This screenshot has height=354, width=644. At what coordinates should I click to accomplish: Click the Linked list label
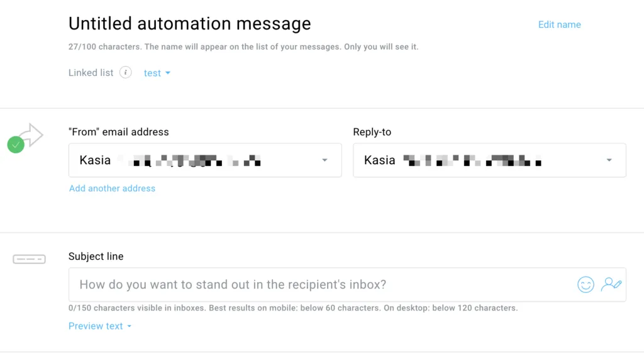91,73
